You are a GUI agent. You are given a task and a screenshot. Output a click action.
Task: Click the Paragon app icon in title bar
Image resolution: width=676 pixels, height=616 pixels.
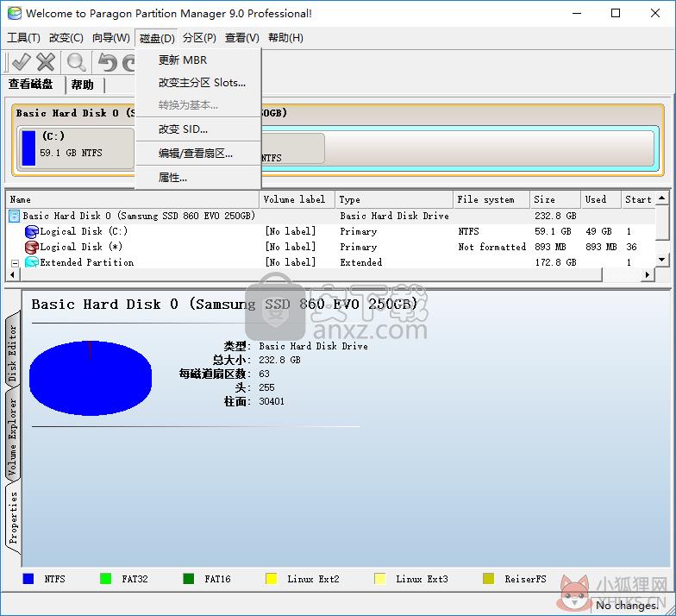coord(14,13)
